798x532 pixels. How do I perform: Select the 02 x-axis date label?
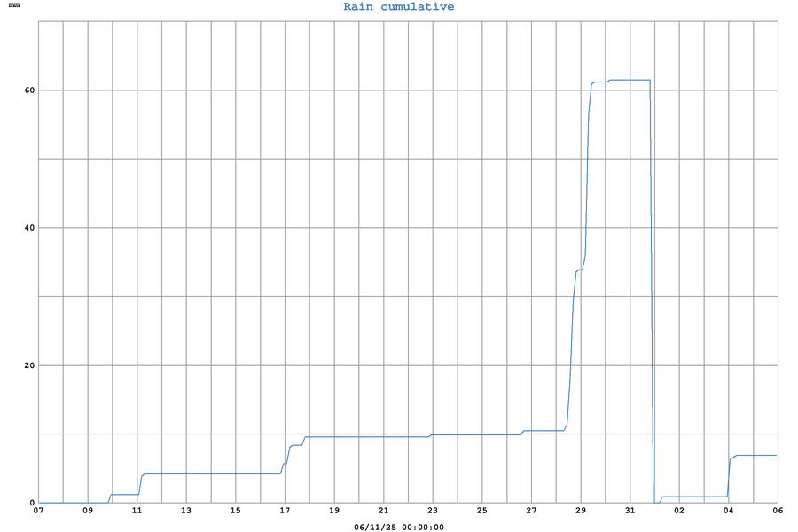pos(679,512)
